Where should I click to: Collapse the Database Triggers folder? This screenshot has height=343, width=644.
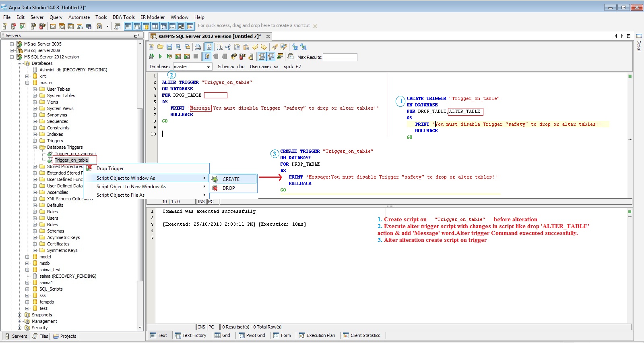[35, 147]
